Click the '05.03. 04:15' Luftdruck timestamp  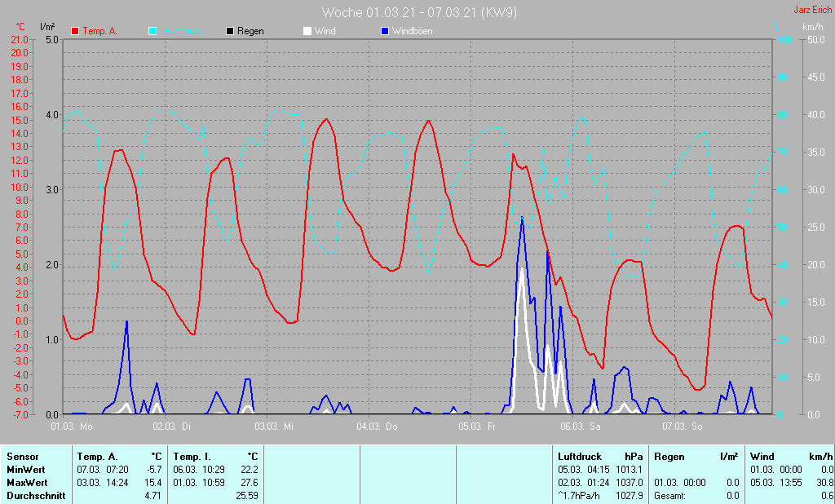584,470
